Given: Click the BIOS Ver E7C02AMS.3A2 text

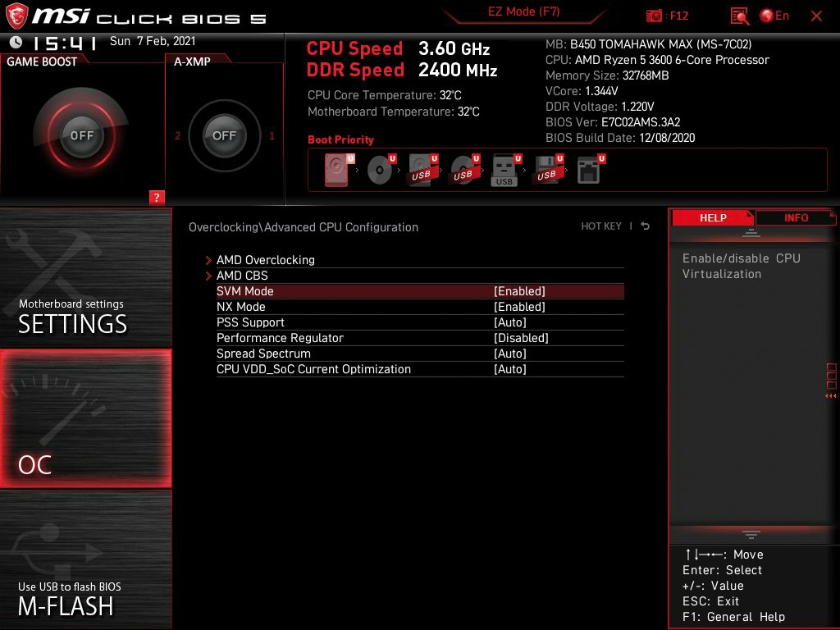Looking at the screenshot, I should 613,122.
